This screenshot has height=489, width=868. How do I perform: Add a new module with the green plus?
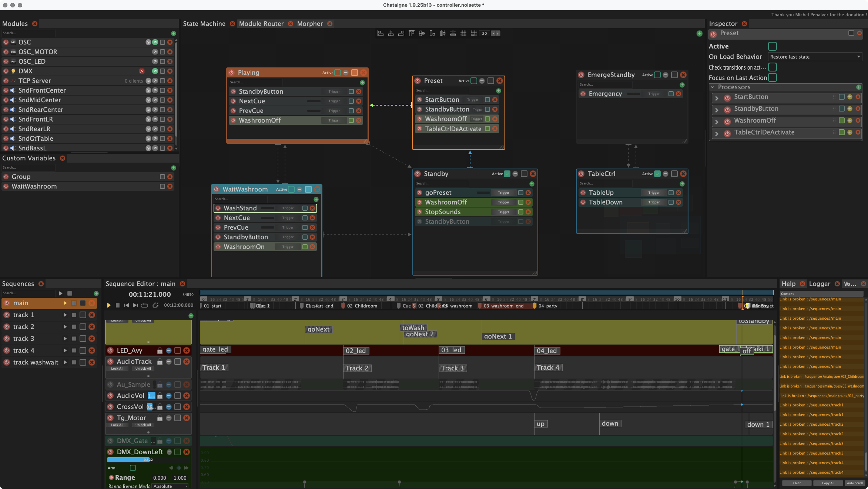pyautogui.click(x=174, y=33)
